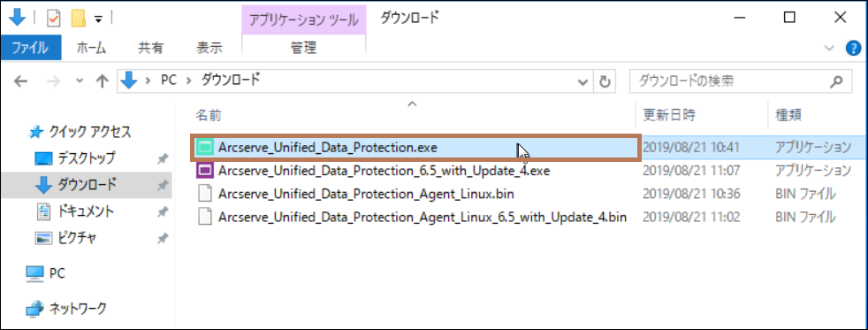Click the Properties icon in quick access toolbar
This screenshot has width=868, height=330.
pos(54,19)
